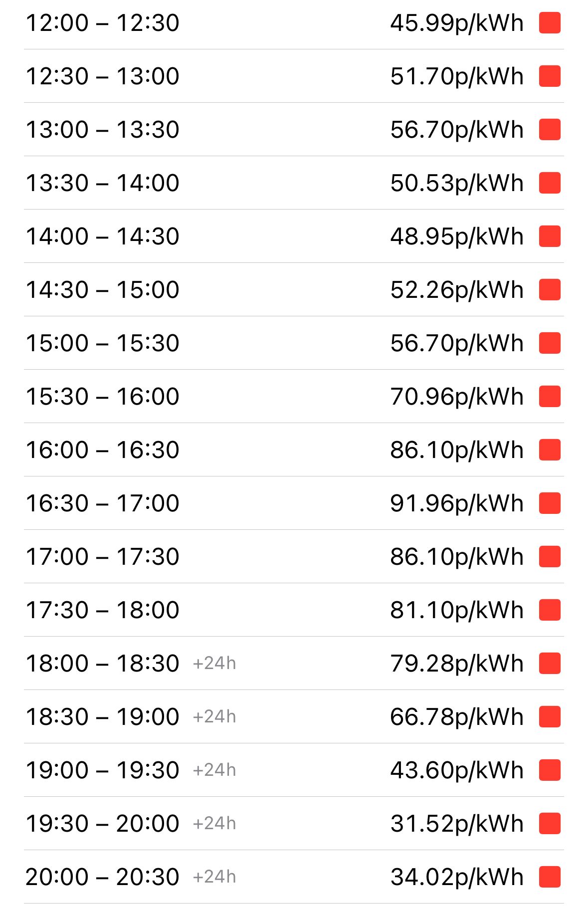Viewport: 588px width, 913px height.
Task: Select the 43.60p/kWh price entry
Action: coord(457,771)
